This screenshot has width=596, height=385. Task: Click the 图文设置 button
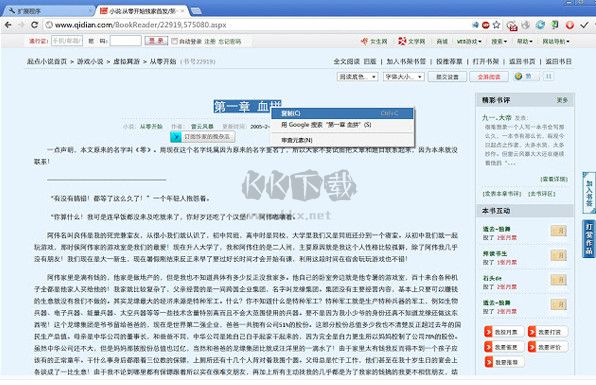tap(447, 77)
